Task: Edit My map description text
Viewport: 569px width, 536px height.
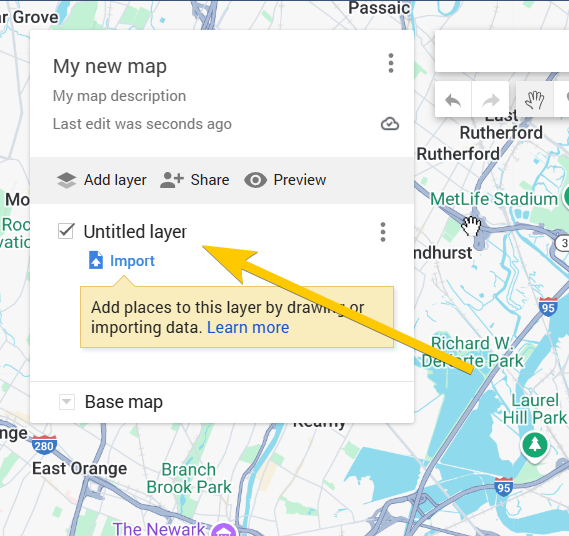Action: click(x=119, y=96)
